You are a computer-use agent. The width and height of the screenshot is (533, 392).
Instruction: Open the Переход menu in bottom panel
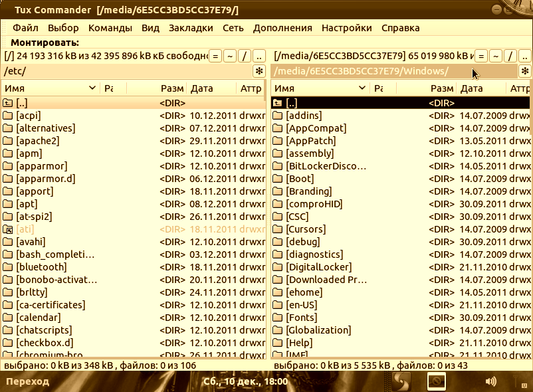pyautogui.click(x=27, y=381)
